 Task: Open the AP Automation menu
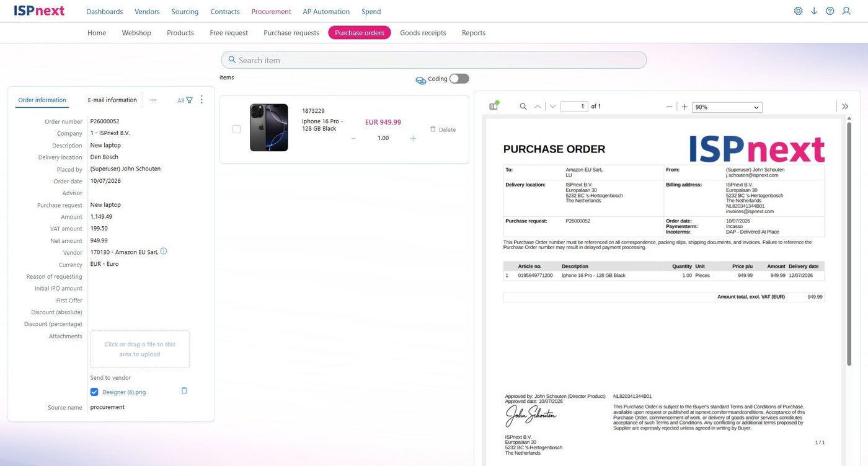326,12
